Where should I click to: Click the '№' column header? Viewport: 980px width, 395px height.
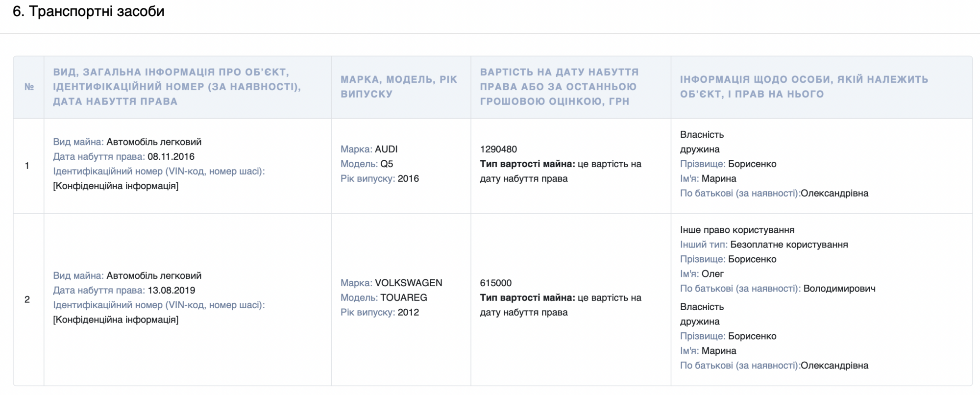(29, 87)
